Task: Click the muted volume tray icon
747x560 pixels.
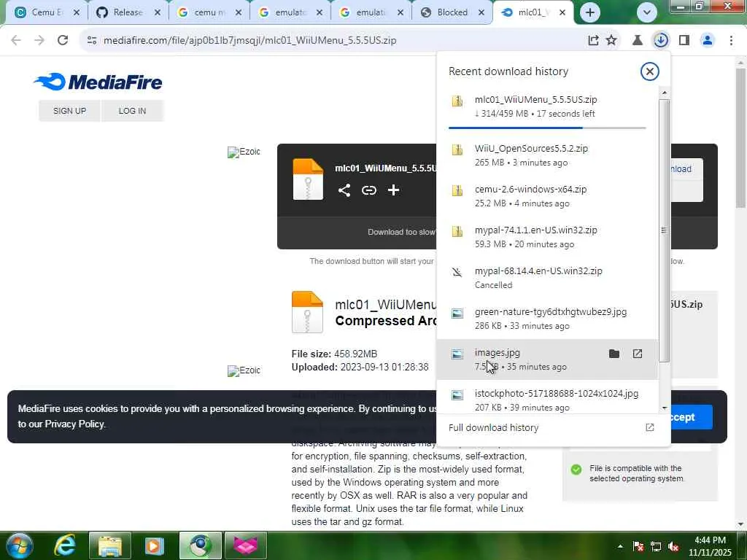Action: pyautogui.click(x=673, y=547)
